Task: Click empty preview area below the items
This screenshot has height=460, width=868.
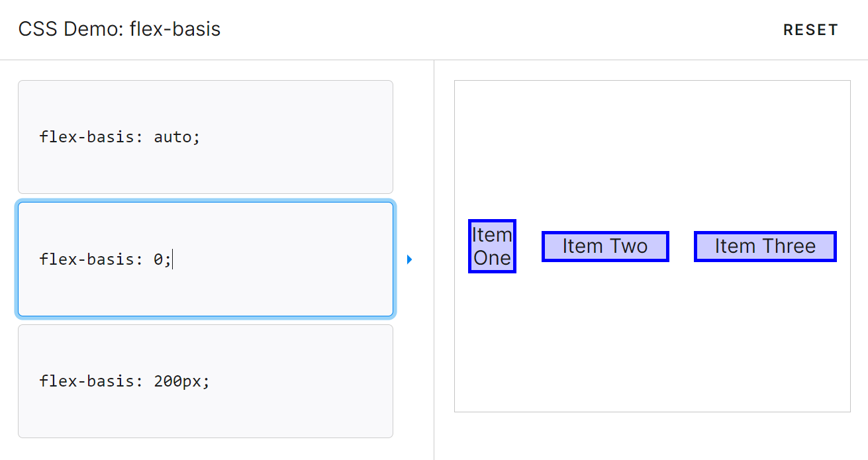Action: [x=652, y=343]
